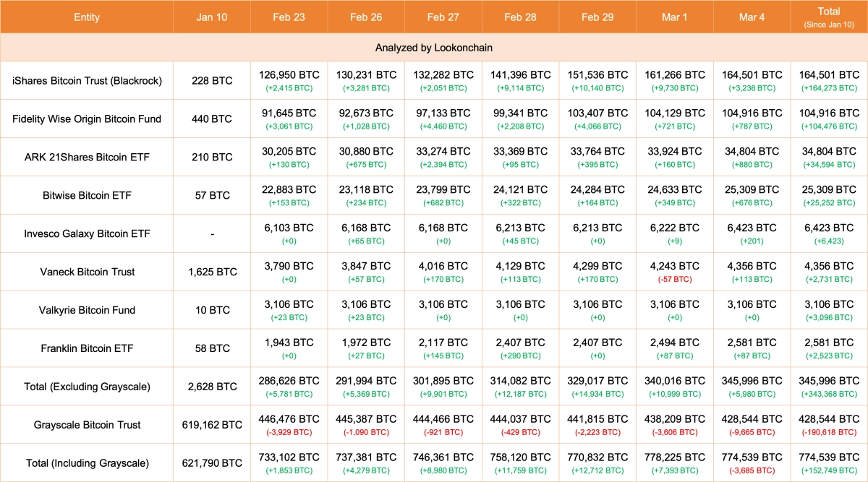
Task: Click the 6,222 BTC cell
Action: [675, 233]
